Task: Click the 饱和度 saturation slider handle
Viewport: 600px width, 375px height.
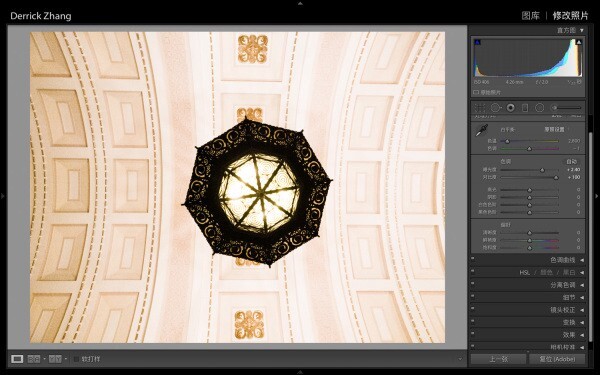Action: click(x=530, y=248)
